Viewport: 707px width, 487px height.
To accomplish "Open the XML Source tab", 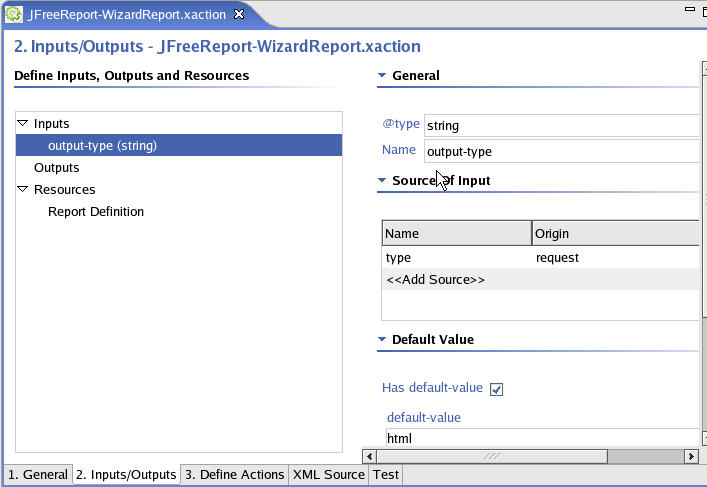I will pyautogui.click(x=329, y=474).
